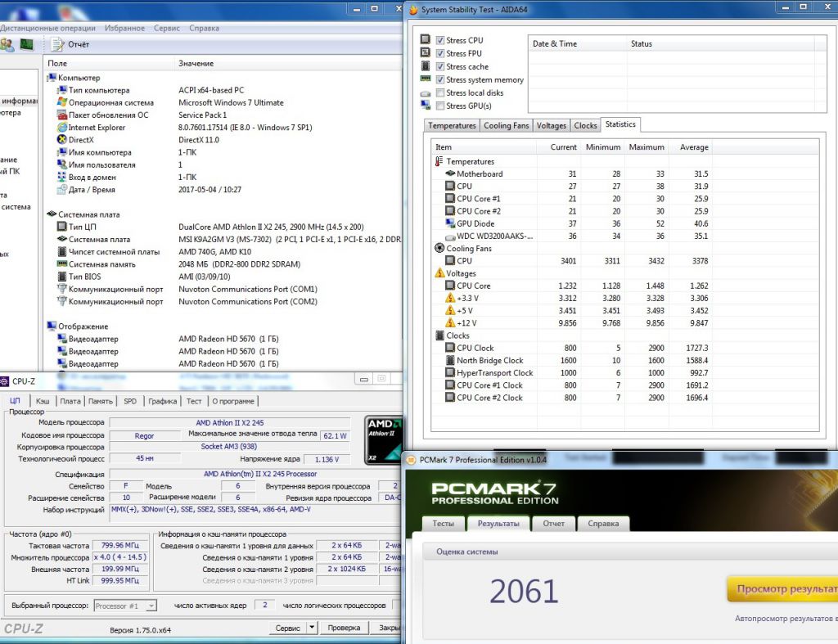Click the AMD Athlon II logo in CPU-Z
Image resolution: width=838 pixels, height=644 pixels.
383,440
